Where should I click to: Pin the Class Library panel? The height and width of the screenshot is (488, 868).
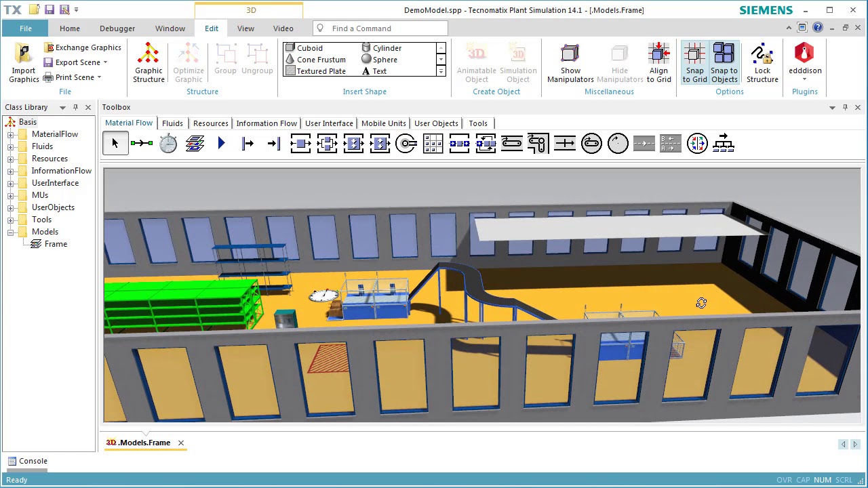[x=75, y=107]
